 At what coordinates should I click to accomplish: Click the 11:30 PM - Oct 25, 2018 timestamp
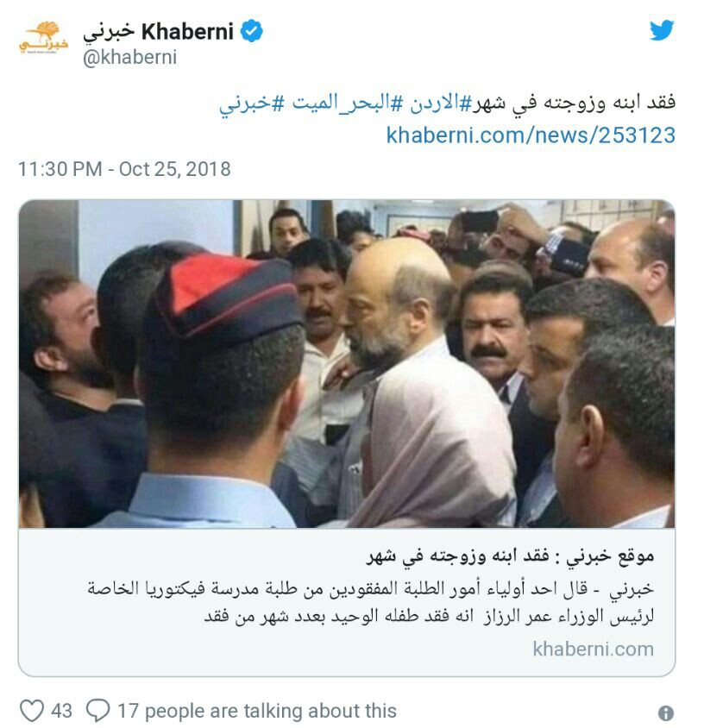[124, 169]
